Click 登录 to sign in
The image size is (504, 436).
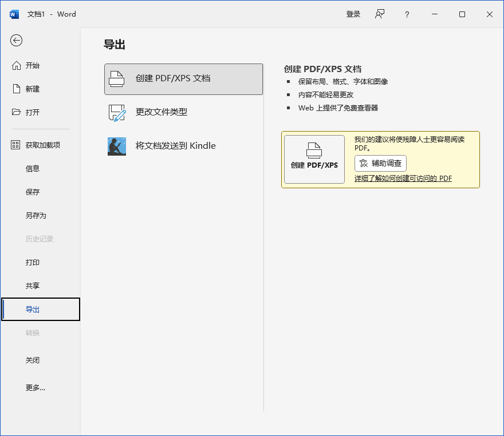353,14
